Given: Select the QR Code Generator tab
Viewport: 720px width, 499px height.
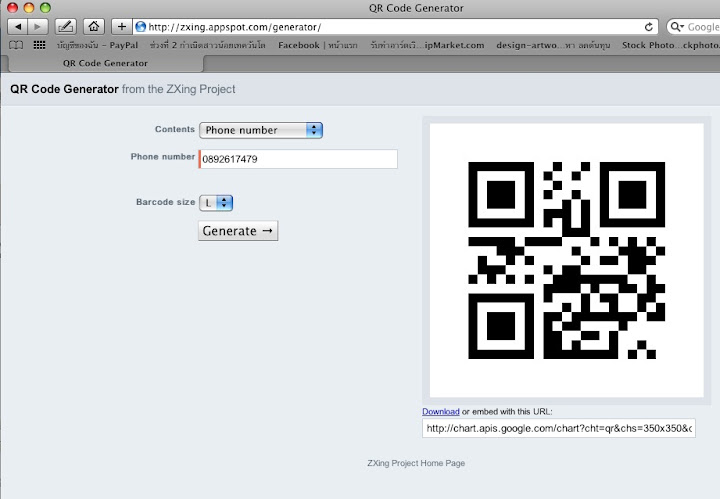Looking at the screenshot, I should pos(106,63).
